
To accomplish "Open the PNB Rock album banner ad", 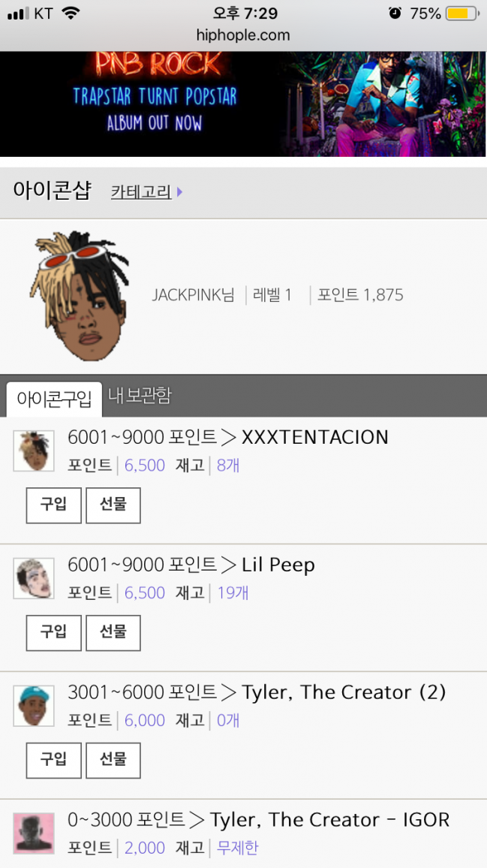I will pos(243,104).
